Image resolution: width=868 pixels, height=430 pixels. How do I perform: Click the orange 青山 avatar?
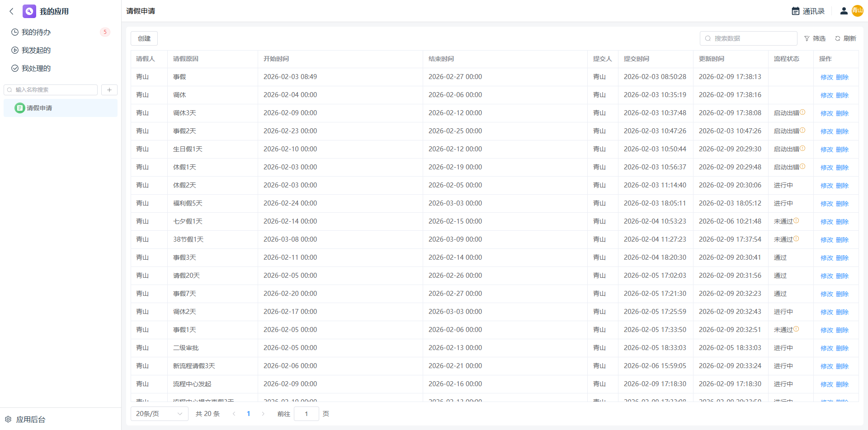pos(857,11)
